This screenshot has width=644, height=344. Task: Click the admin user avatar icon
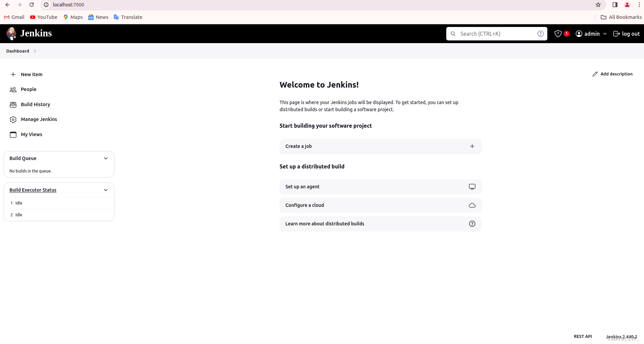[579, 34]
